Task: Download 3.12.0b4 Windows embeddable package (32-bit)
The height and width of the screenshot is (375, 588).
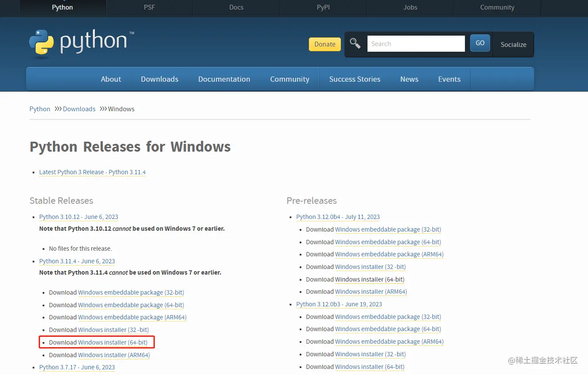Action: 388,229
